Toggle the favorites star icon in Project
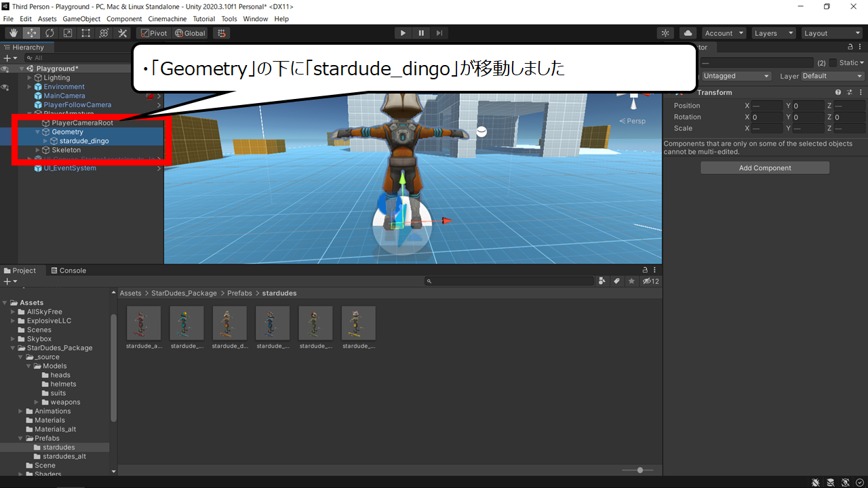 (632, 281)
